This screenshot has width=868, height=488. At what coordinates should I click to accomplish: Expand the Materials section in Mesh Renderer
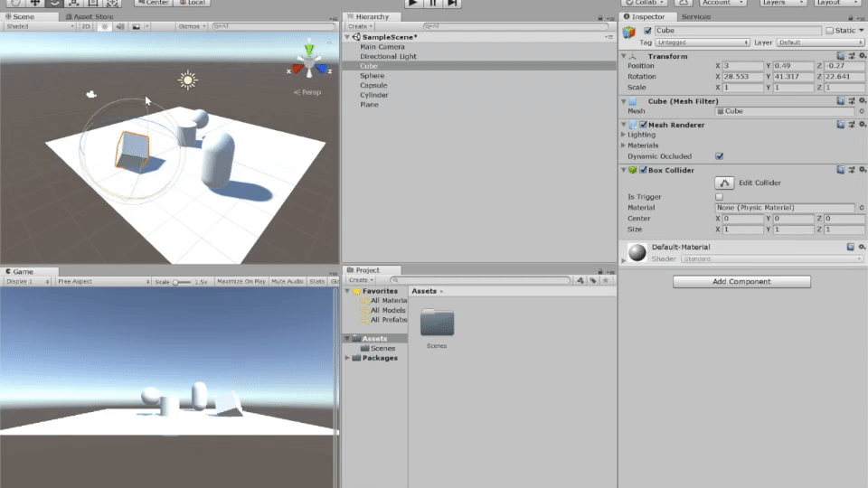624,145
